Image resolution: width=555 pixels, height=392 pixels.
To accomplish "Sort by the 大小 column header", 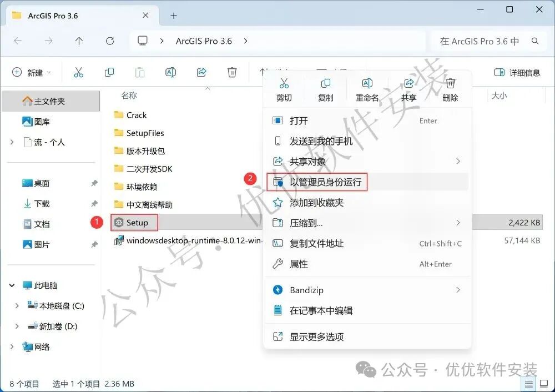I will coord(499,96).
